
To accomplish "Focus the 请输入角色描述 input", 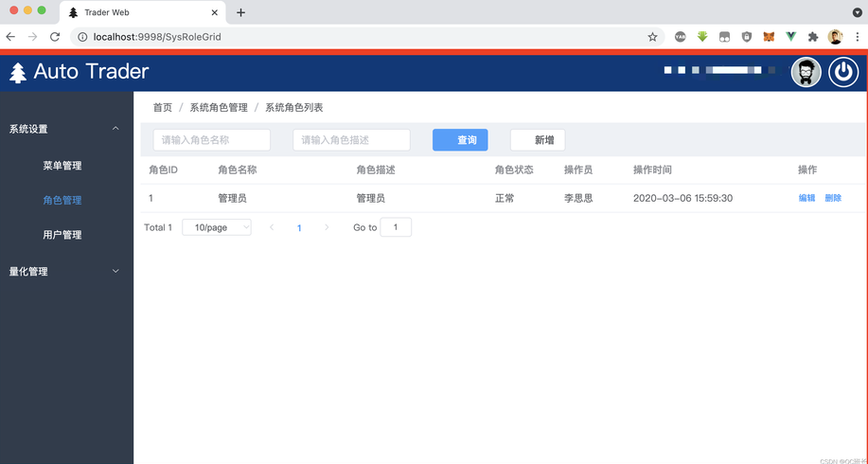I will [x=351, y=140].
